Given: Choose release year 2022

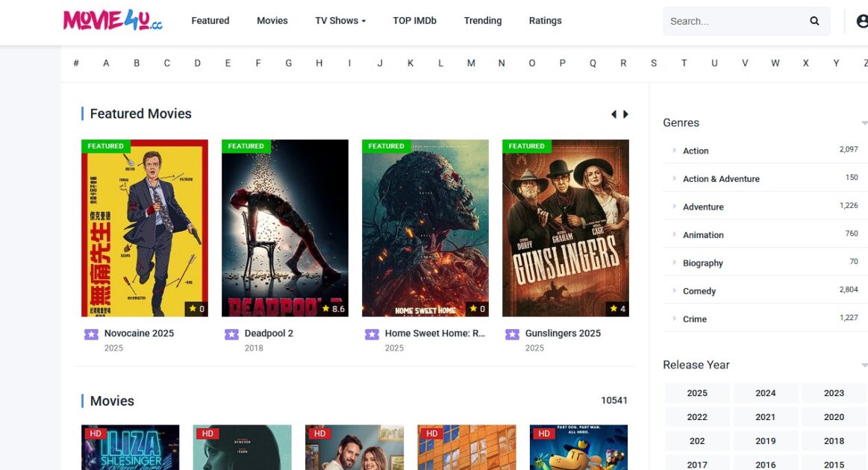Looking at the screenshot, I should tap(697, 417).
